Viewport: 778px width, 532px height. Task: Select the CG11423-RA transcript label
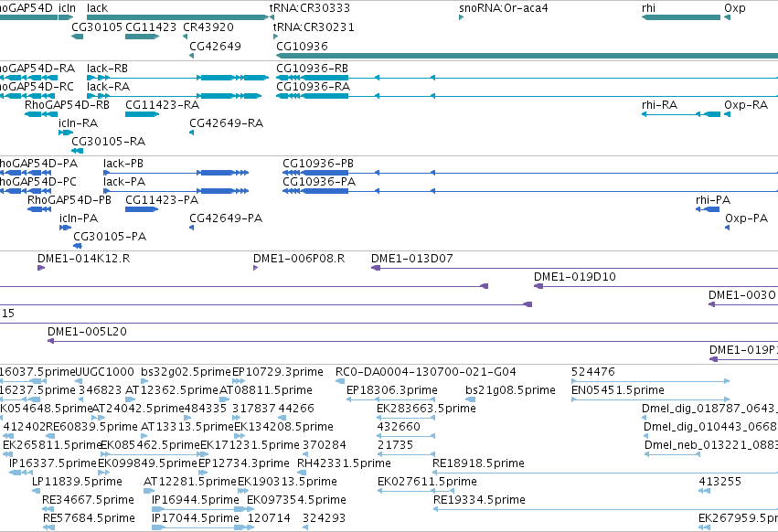(x=162, y=105)
